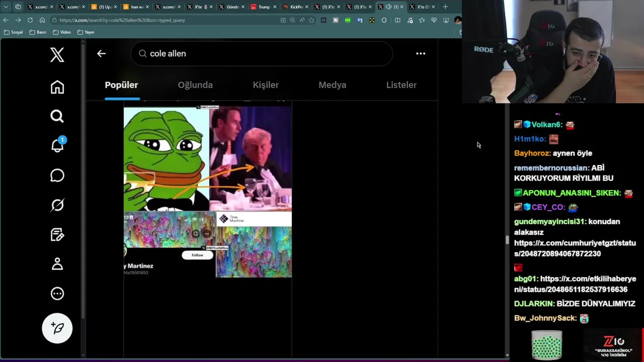Open the tab search dropdown arrow
This screenshot has width=644, height=362.
click(x=6, y=7)
